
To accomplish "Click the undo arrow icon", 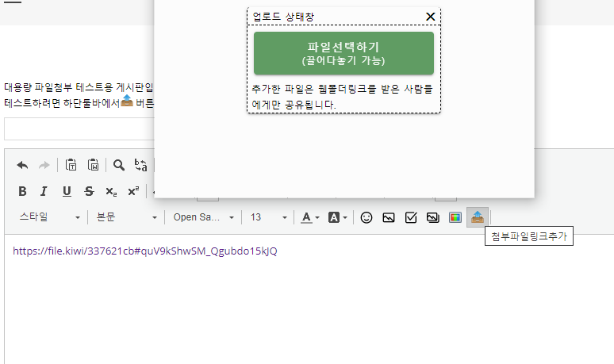I will (x=22, y=165).
